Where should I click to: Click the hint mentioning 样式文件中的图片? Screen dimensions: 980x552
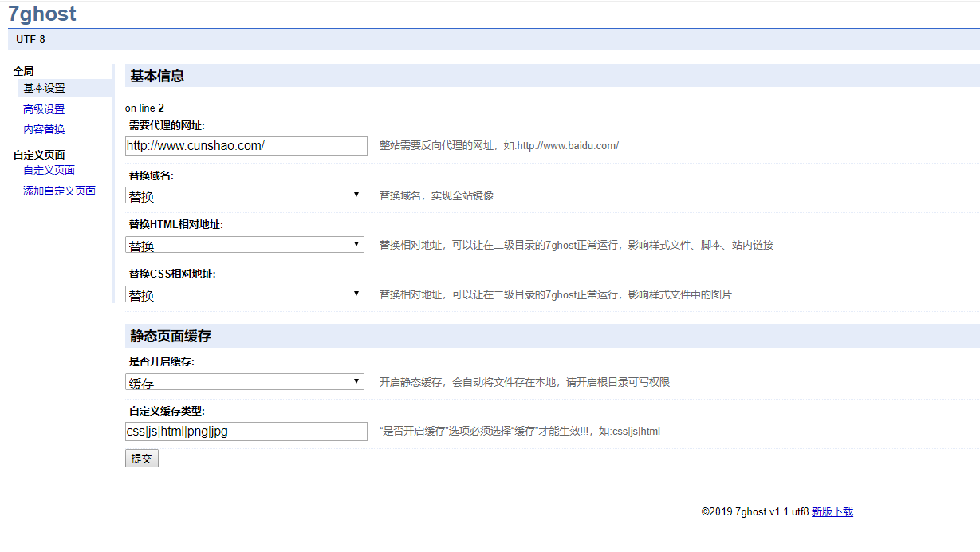click(x=556, y=294)
